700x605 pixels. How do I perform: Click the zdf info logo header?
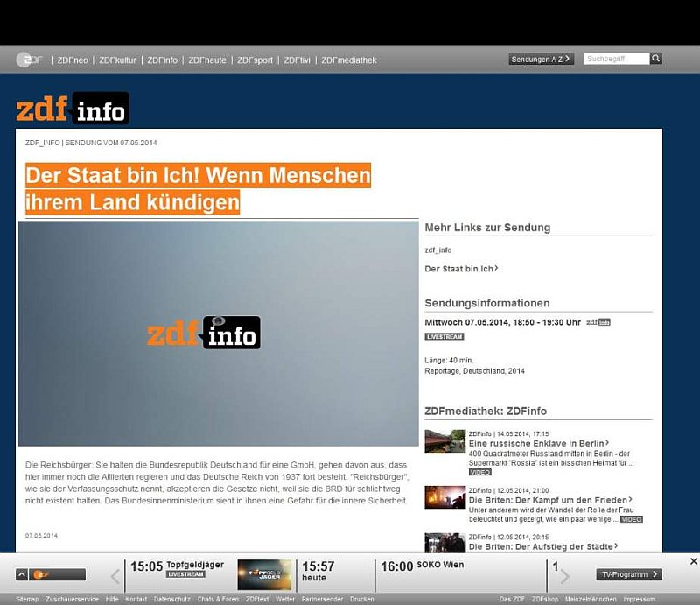[x=73, y=109]
